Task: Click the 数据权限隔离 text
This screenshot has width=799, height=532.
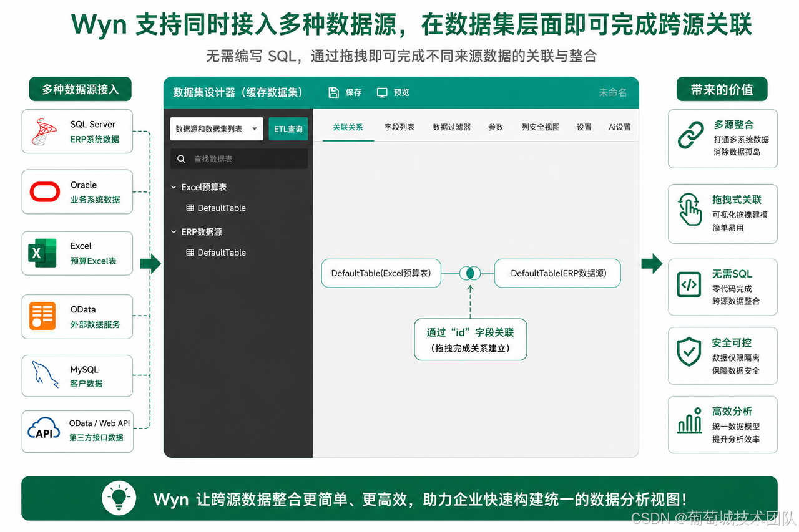Action: [736, 358]
